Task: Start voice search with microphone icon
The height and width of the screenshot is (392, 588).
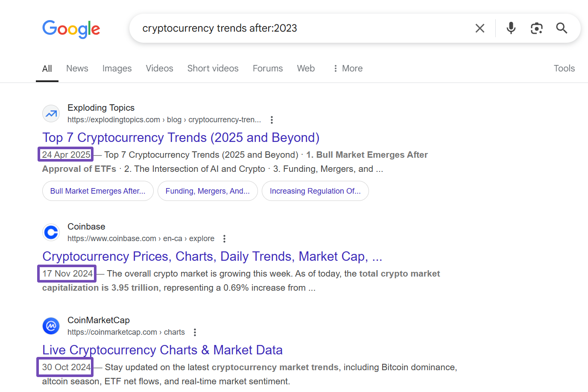Action: [511, 28]
